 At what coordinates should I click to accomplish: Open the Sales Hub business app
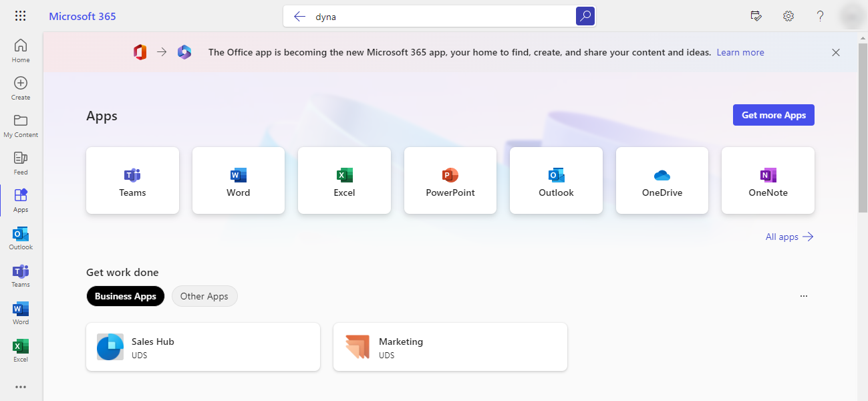[x=203, y=347]
